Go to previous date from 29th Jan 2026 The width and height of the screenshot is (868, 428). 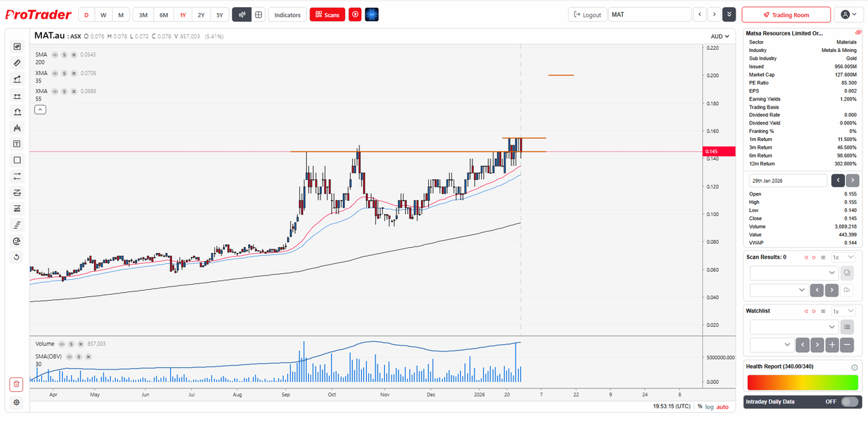pyautogui.click(x=838, y=180)
